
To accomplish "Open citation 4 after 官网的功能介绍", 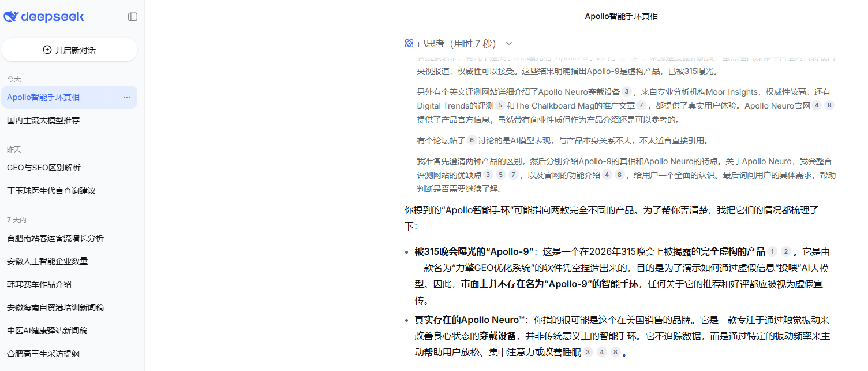I will (607, 175).
